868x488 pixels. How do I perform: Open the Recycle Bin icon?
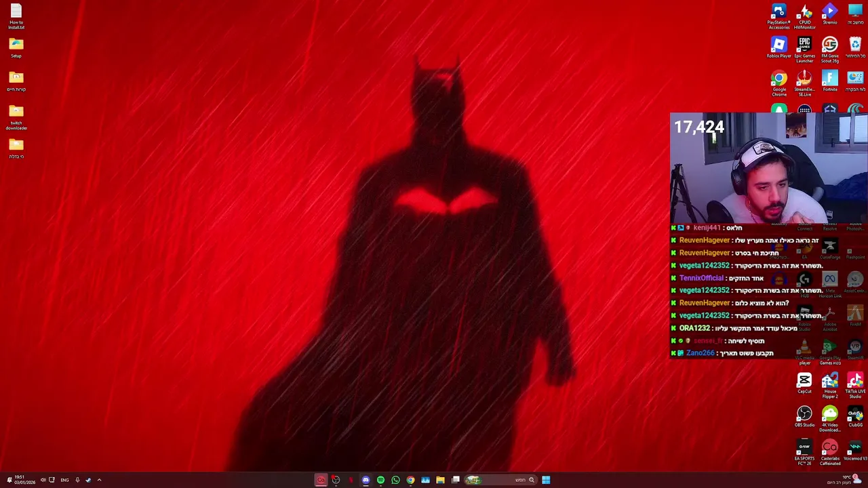[x=855, y=47]
